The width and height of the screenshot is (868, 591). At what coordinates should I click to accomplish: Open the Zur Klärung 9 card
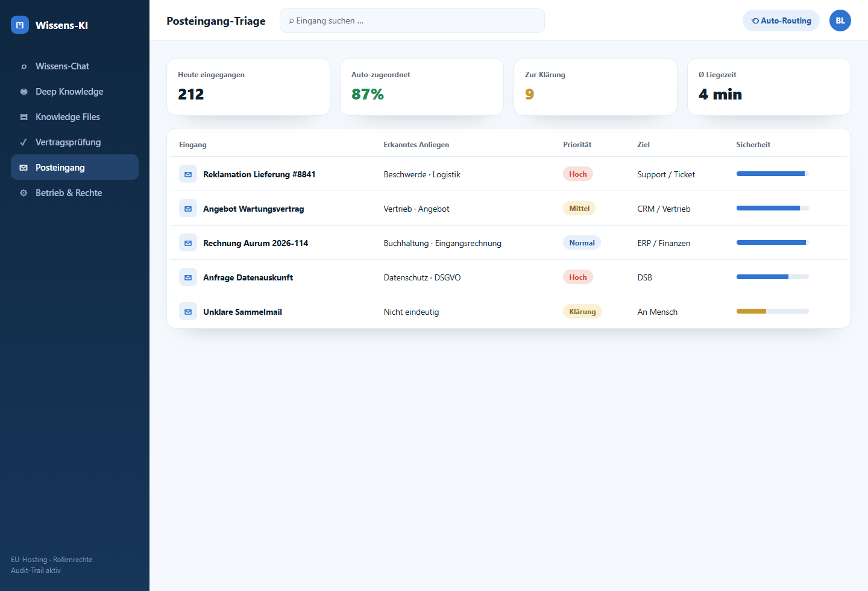coord(596,87)
